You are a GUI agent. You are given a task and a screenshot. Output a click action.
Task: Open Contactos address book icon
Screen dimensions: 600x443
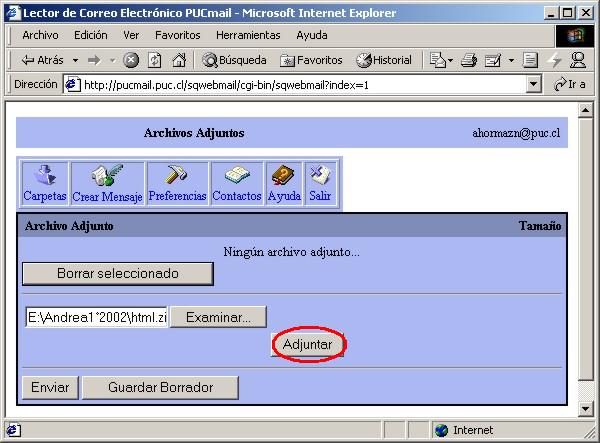237,184
